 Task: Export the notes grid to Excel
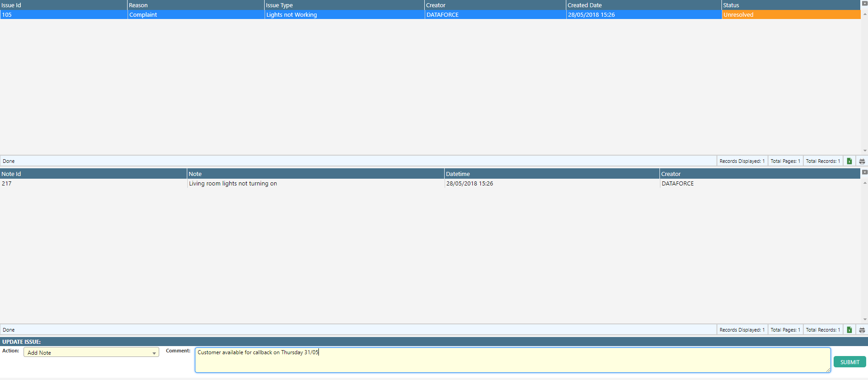(x=849, y=330)
